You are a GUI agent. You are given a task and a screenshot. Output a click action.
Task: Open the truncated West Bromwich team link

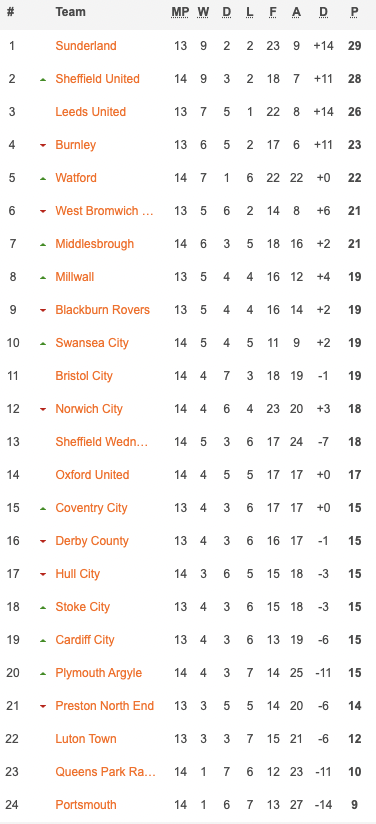click(x=105, y=211)
